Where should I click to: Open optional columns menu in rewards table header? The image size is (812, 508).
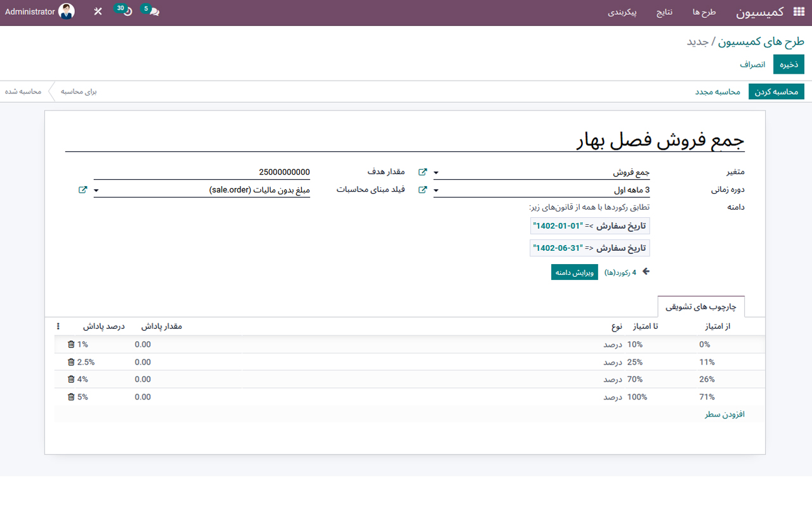[x=58, y=326]
